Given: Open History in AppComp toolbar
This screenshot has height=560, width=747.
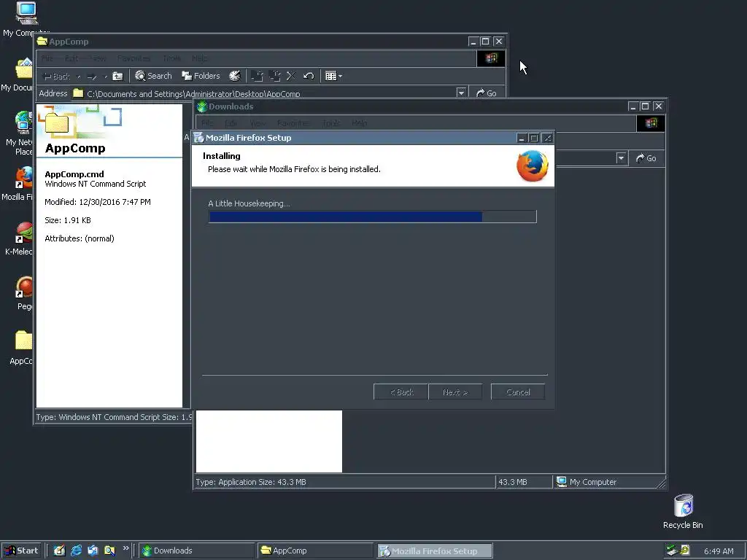Looking at the screenshot, I should tap(235, 76).
